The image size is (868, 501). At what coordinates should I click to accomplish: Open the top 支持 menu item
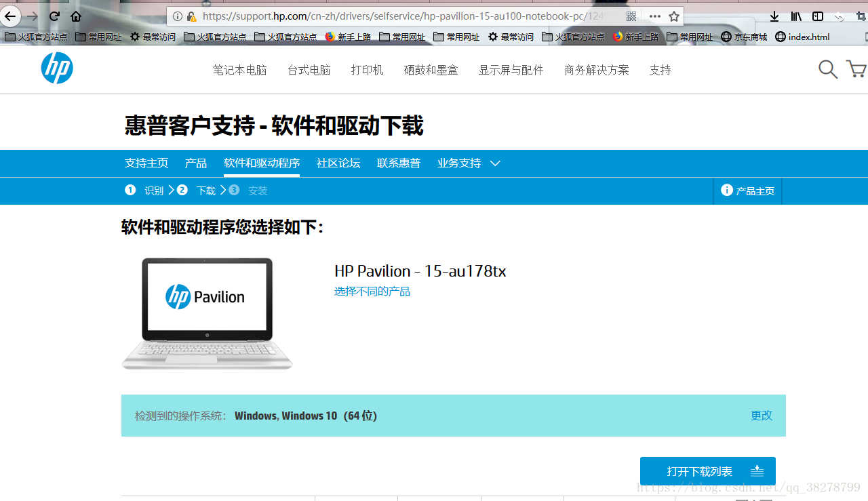660,70
